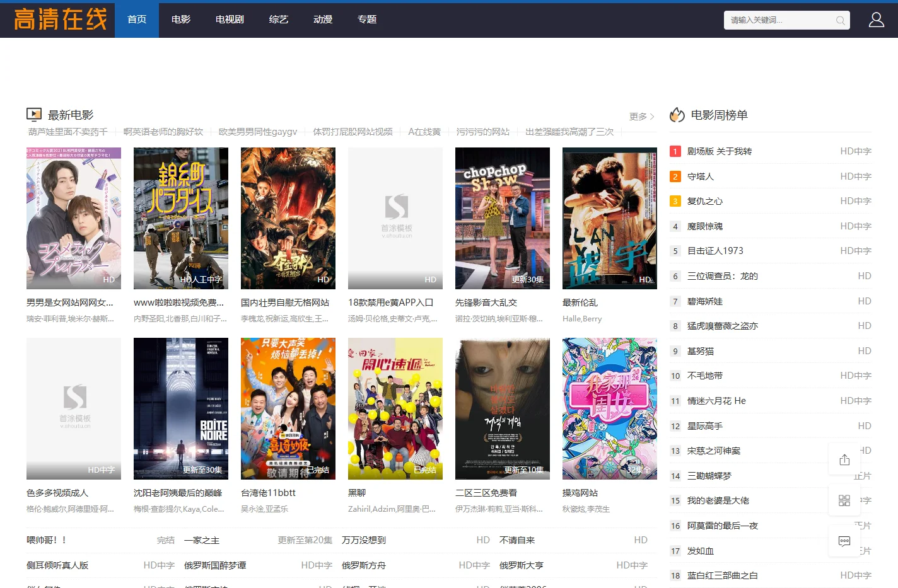The image size is (898, 588).
Task: Open the QR code floating icon
Action: coord(844,500)
